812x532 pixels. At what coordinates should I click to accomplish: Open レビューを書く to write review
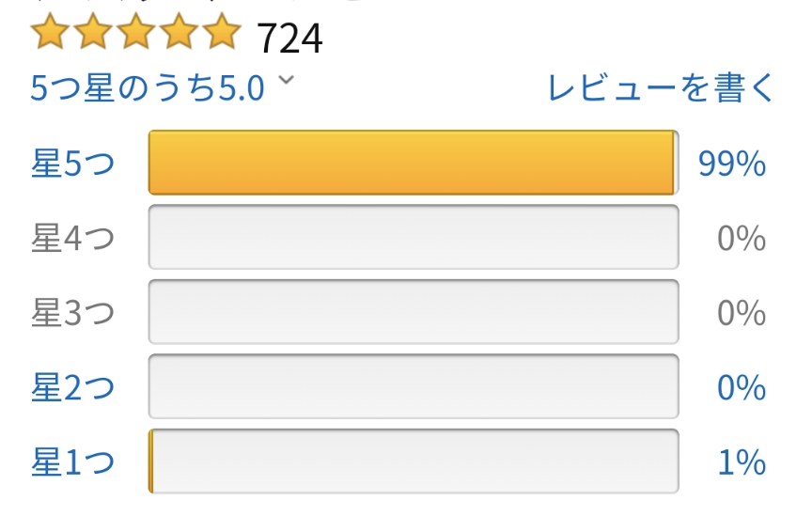pos(661,87)
